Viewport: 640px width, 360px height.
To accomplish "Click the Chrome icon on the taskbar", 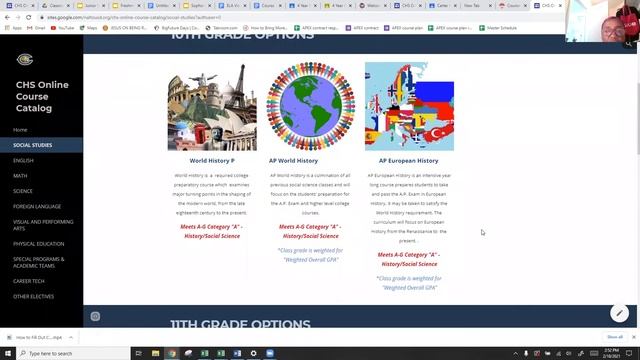I will (x=172, y=353).
